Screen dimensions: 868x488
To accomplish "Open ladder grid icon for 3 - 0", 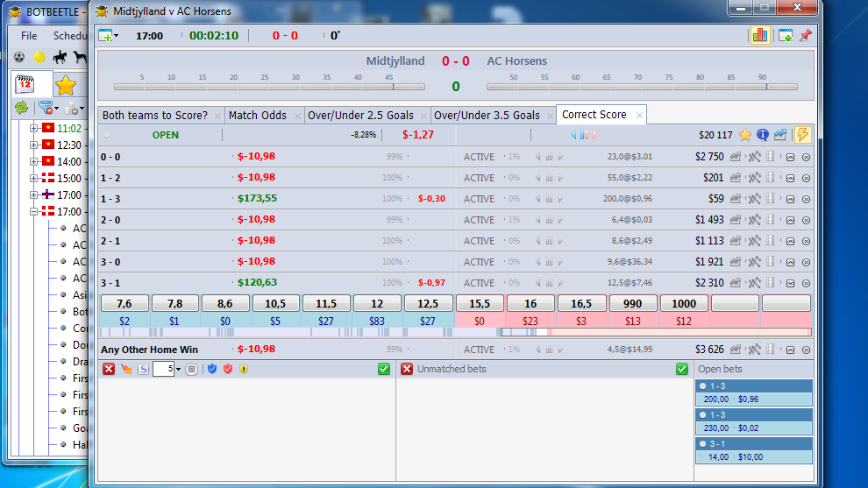I will 770,262.
